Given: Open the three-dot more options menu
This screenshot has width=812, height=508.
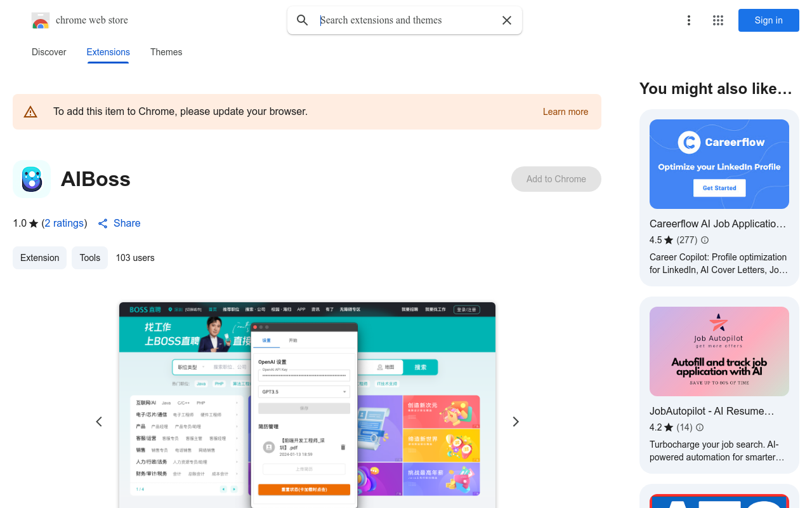Looking at the screenshot, I should (x=689, y=20).
